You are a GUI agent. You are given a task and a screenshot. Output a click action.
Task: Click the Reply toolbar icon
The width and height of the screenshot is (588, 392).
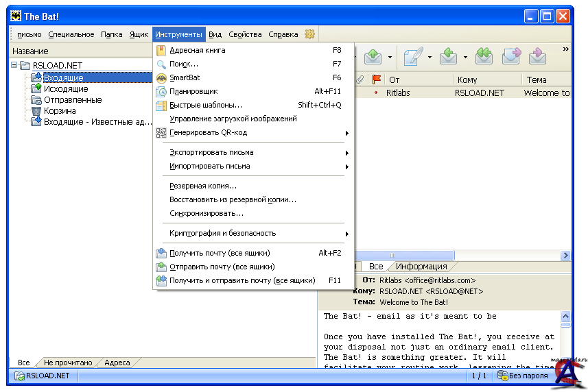[449, 57]
